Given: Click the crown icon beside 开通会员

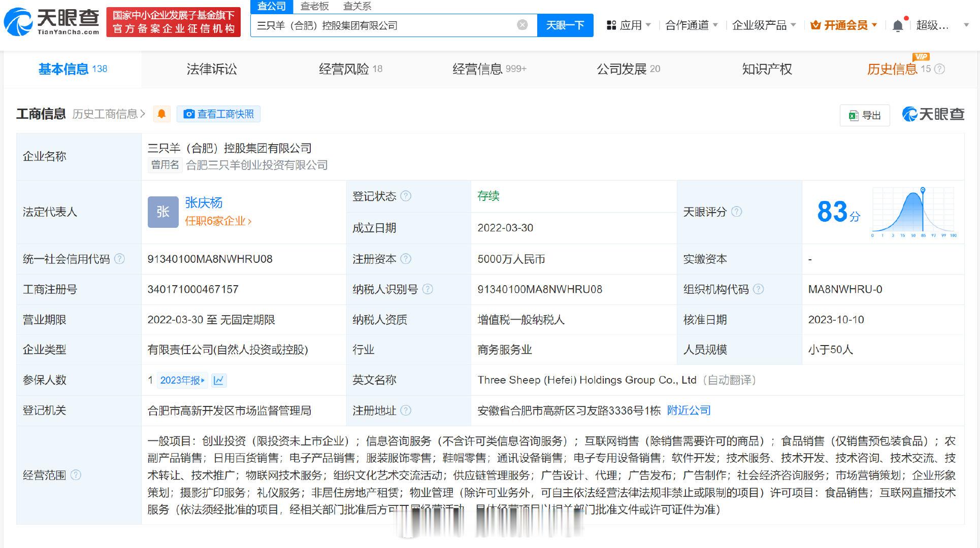Looking at the screenshot, I should pos(815,25).
